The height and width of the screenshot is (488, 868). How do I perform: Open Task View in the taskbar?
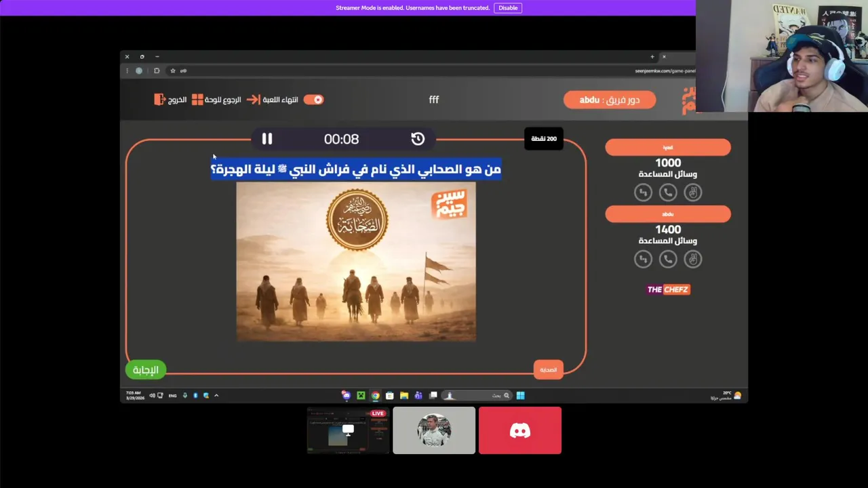pos(433,395)
